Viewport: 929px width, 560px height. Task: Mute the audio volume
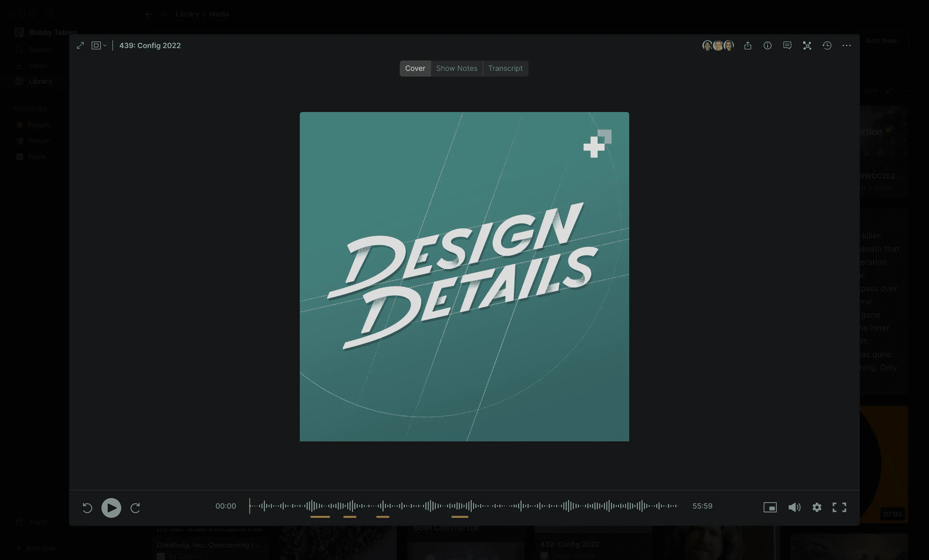(794, 508)
